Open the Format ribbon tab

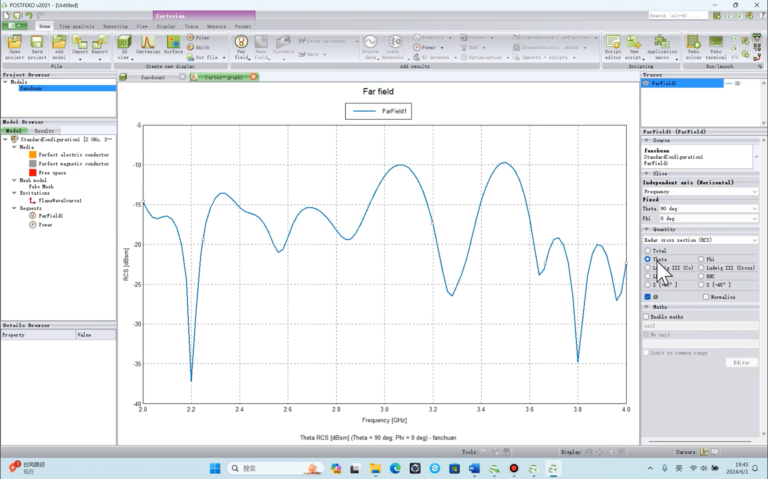coord(243,26)
